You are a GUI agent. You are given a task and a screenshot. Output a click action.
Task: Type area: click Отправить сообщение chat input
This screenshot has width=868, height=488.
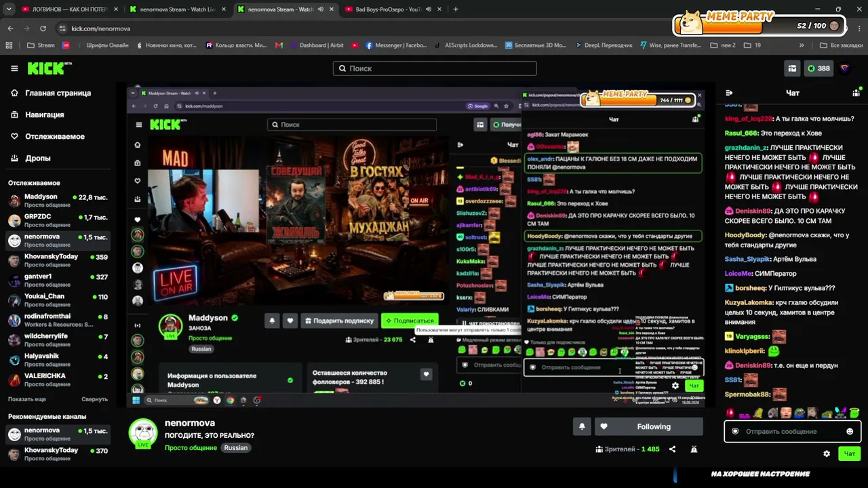click(x=792, y=432)
